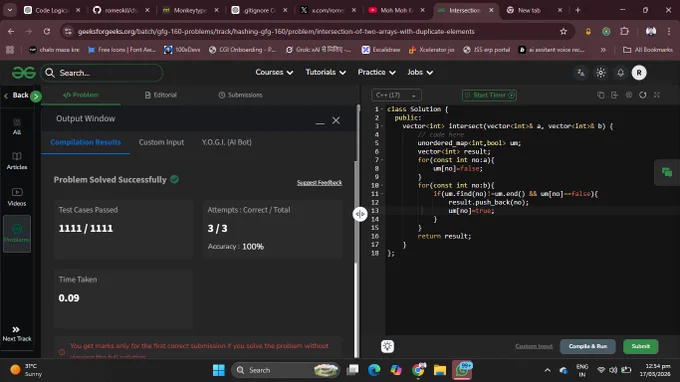The width and height of the screenshot is (680, 382).
Task: Copy the editor code via copy icon
Action: point(601,95)
